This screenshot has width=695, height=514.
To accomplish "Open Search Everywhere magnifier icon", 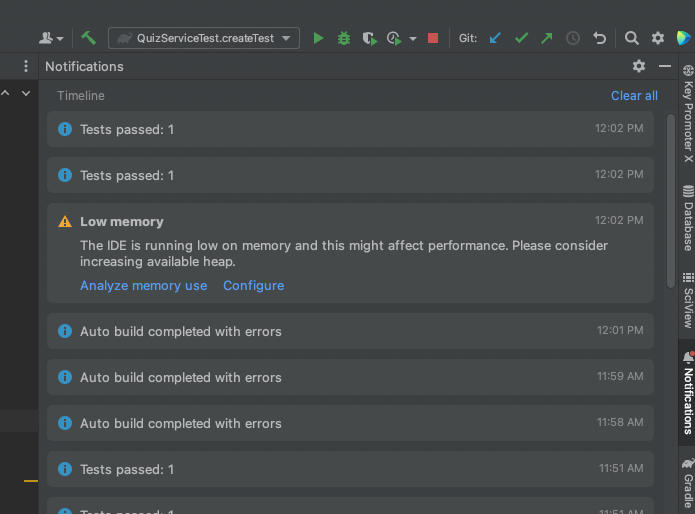I will (632, 38).
